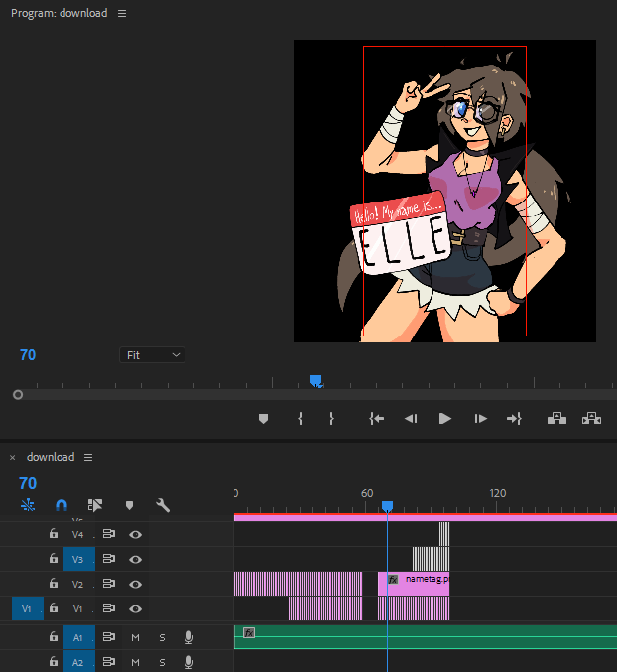Open Timeline Display Settings wrench

point(163,505)
